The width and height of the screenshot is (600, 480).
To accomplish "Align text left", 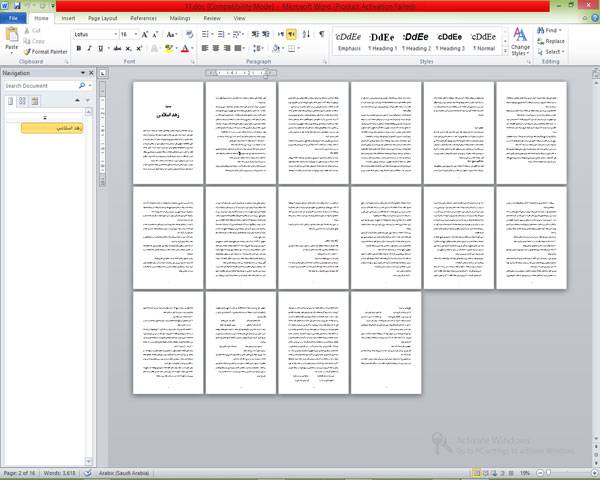I will 205,48.
